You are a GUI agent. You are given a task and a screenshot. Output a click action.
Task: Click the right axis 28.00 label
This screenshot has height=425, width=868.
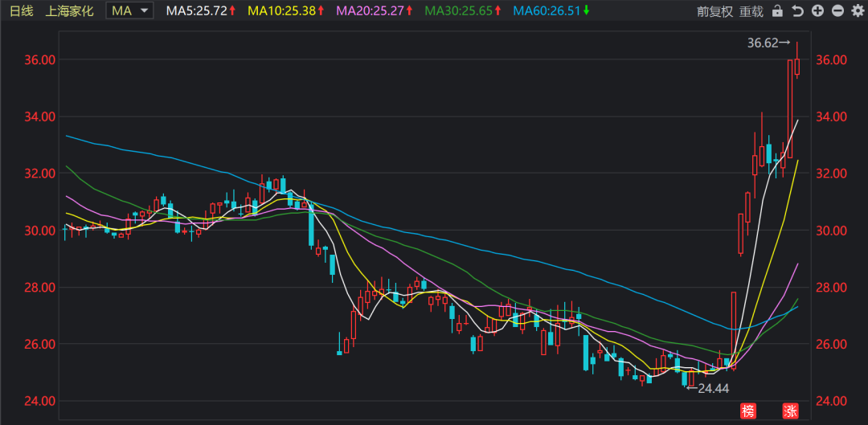click(x=831, y=287)
